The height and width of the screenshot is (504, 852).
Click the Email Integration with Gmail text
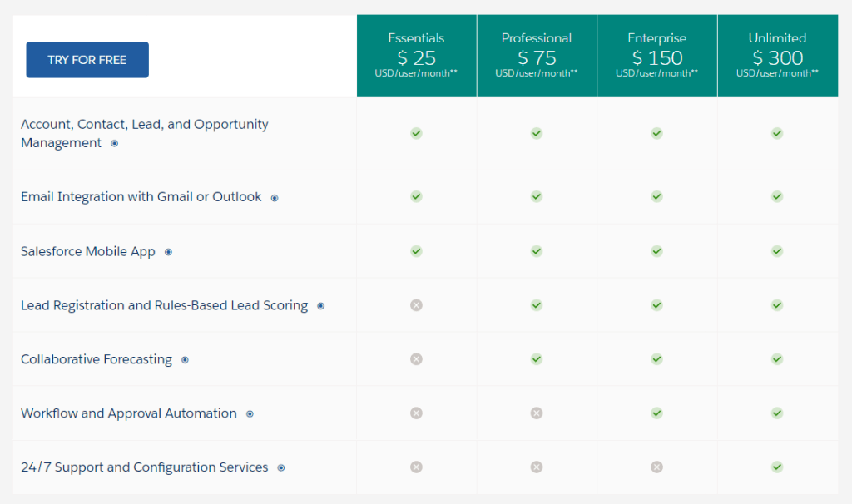coord(141,197)
